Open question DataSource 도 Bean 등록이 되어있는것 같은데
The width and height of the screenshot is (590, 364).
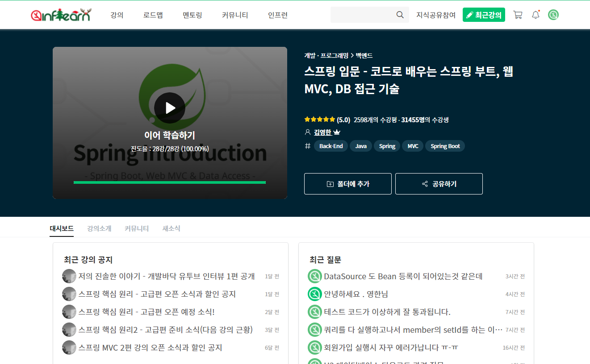[x=403, y=276]
